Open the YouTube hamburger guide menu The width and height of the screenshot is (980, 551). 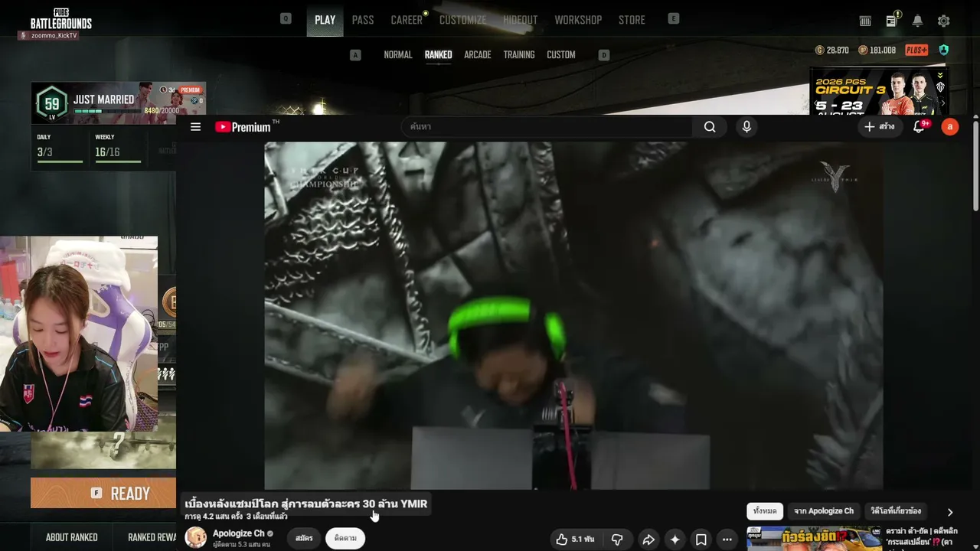pyautogui.click(x=195, y=127)
